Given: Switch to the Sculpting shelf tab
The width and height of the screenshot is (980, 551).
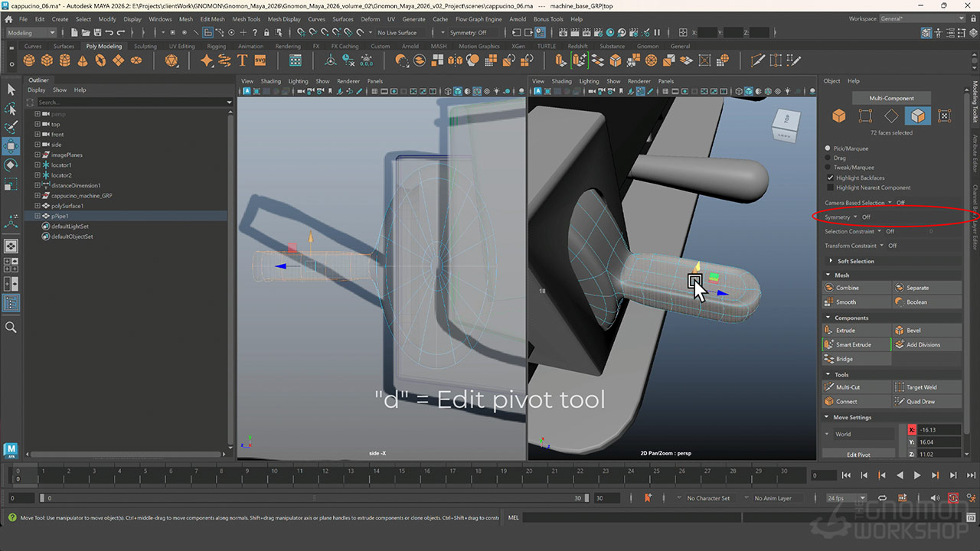Looking at the screenshot, I should [x=145, y=46].
